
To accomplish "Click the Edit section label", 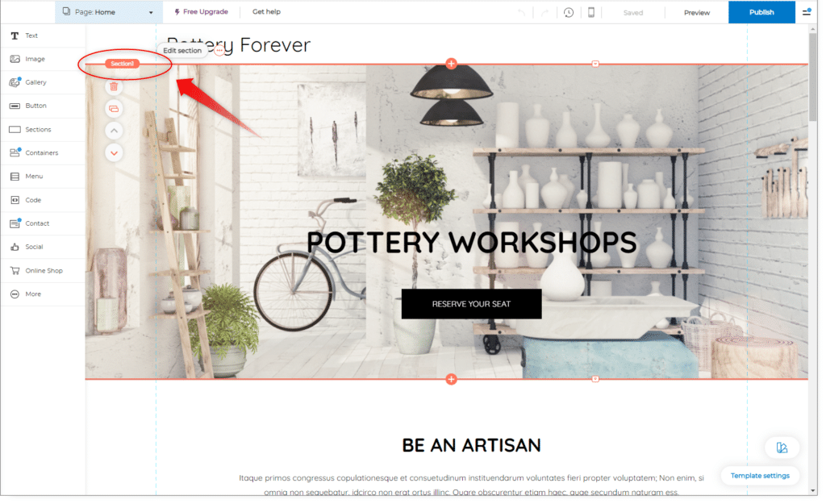I will [182, 51].
